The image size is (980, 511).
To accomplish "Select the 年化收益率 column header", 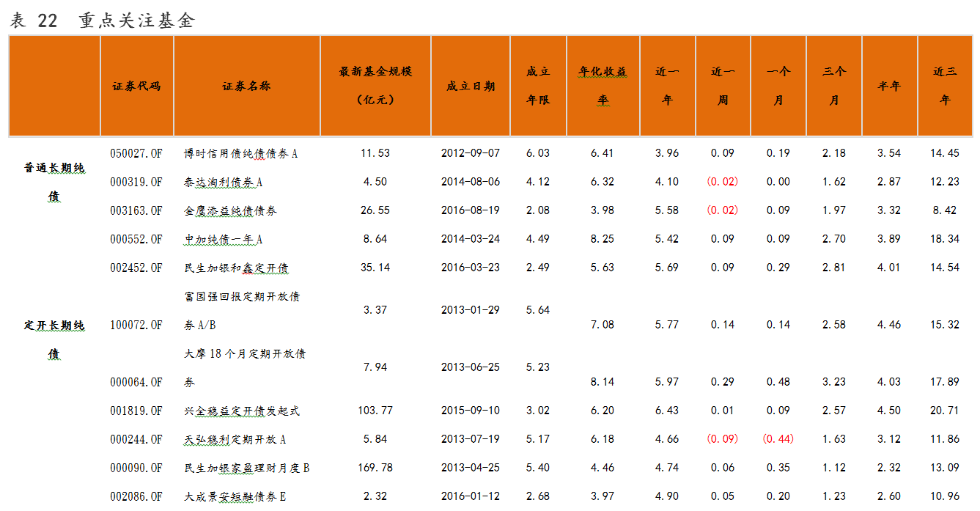I will pos(603,86).
